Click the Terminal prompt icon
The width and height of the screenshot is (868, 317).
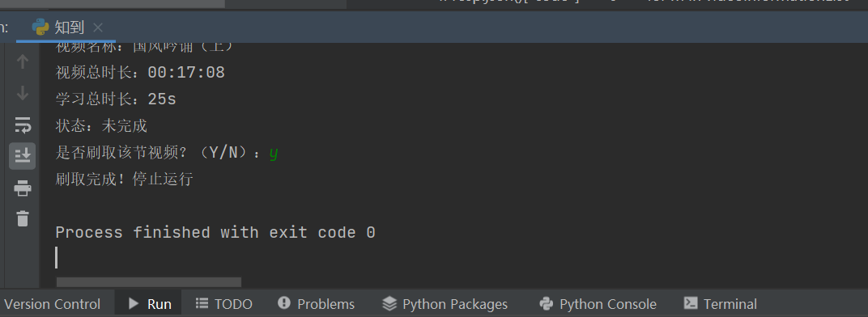(691, 302)
